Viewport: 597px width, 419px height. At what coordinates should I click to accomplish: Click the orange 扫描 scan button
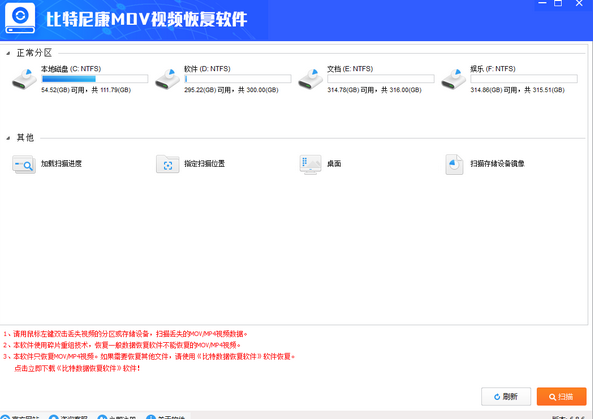point(561,397)
